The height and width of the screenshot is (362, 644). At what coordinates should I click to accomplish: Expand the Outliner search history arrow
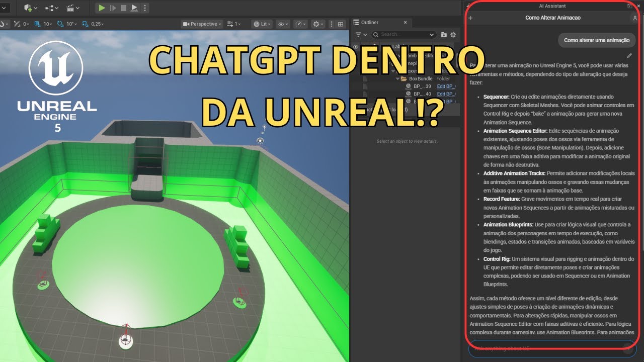point(432,35)
